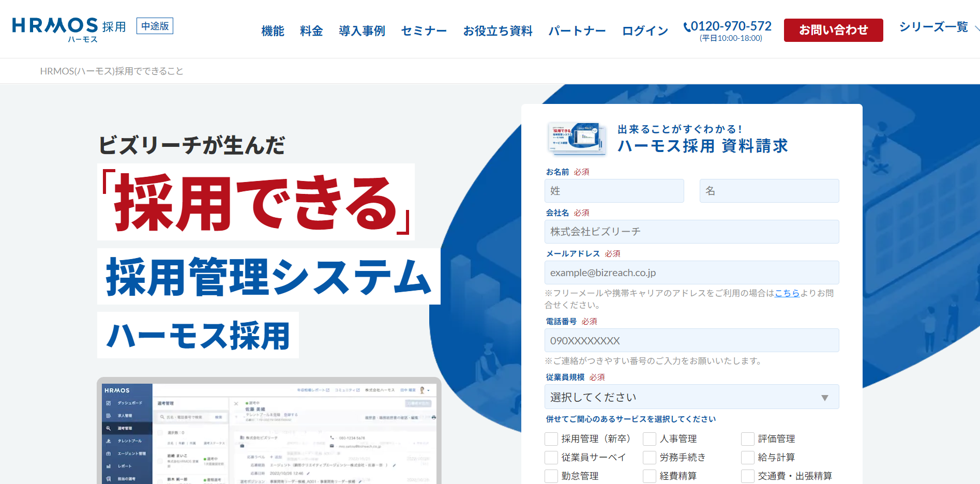Expand the user menu arrow beside 田中
The height and width of the screenshot is (484, 980).
pyautogui.click(x=429, y=390)
